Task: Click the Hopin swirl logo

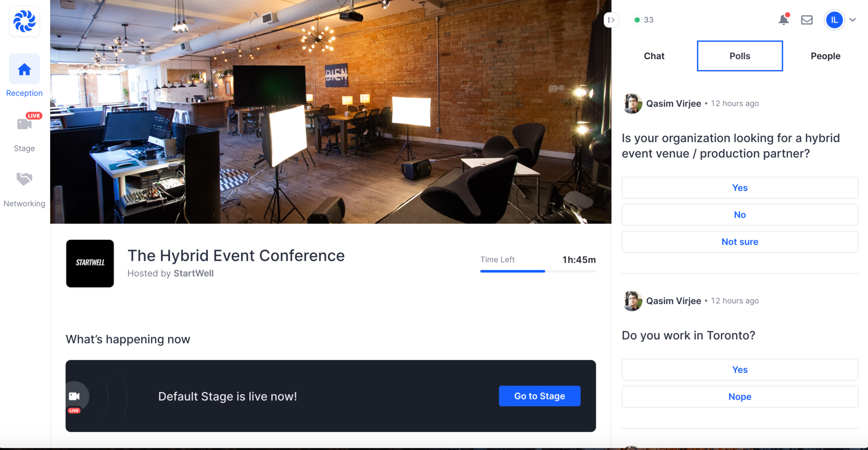Action: coord(24,21)
